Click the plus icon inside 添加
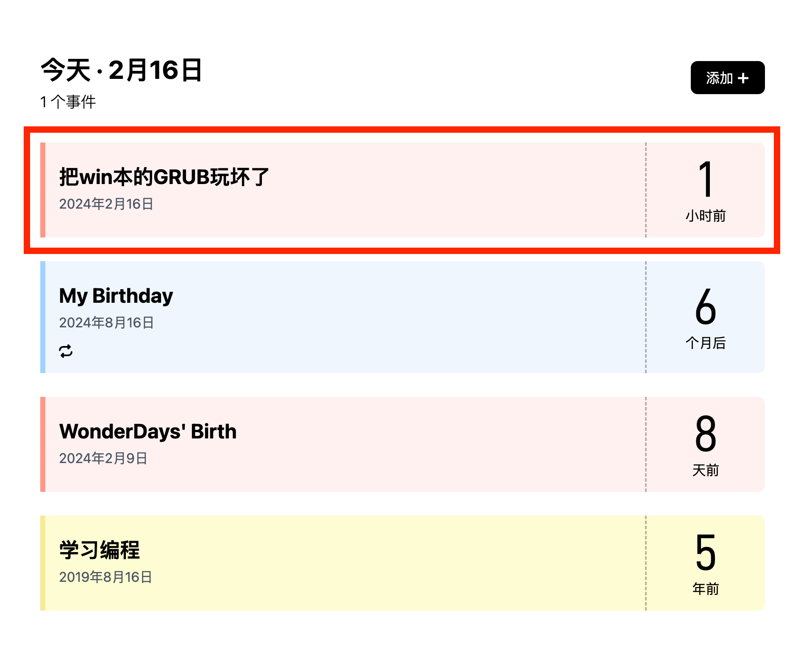812x653 pixels. click(x=743, y=78)
